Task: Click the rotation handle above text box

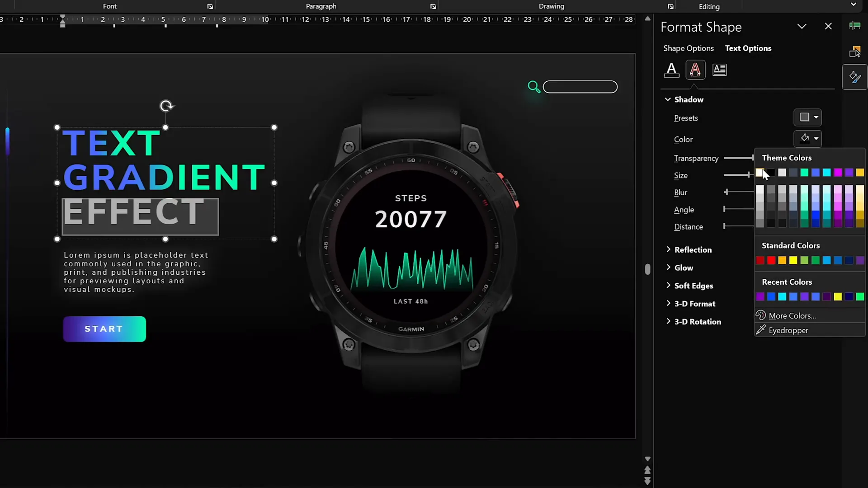Action: click(x=166, y=106)
